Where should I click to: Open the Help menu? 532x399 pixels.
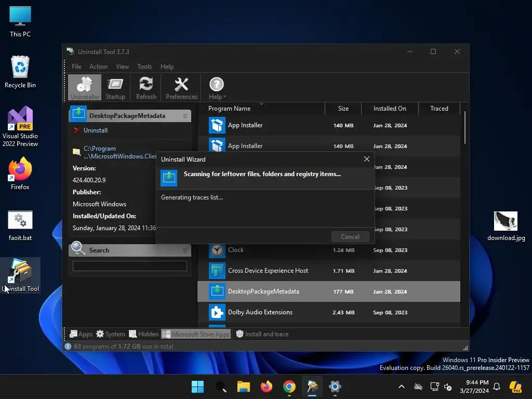(x=167, y=66)
